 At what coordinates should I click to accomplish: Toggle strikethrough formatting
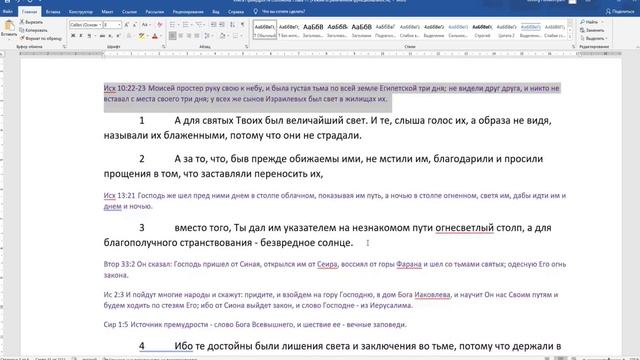102,36
